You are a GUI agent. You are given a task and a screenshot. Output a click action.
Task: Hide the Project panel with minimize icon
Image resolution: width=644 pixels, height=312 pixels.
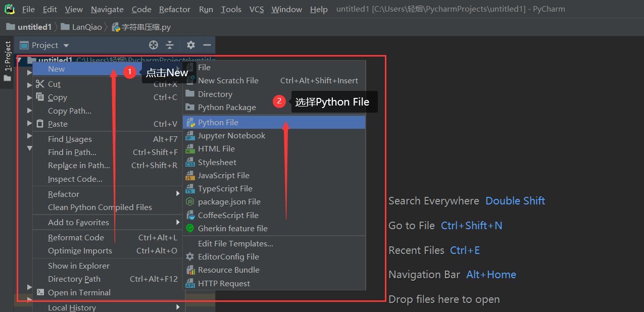pos(207,45)
